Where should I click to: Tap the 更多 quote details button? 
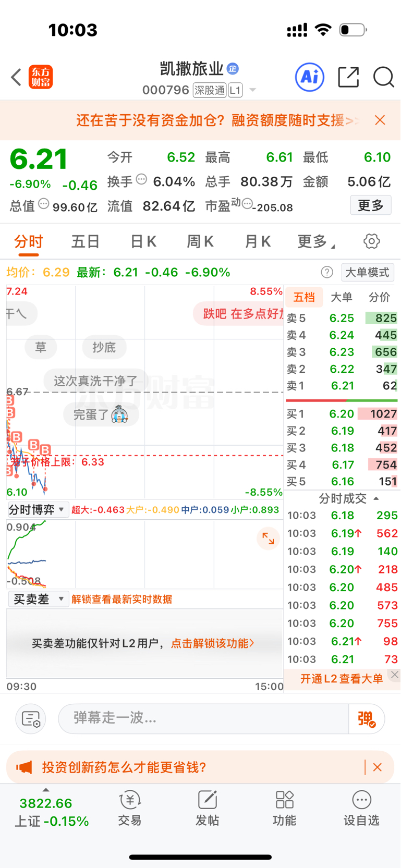[x=371, y=205]
